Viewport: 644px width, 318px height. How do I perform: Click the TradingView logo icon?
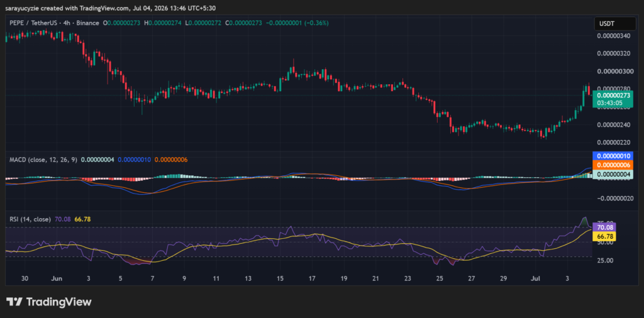(14, 302)
